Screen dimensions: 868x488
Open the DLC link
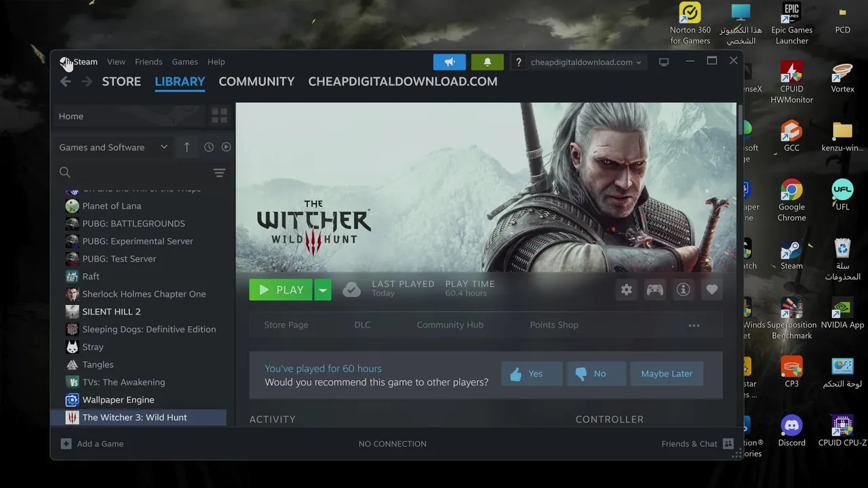[362, 325]
